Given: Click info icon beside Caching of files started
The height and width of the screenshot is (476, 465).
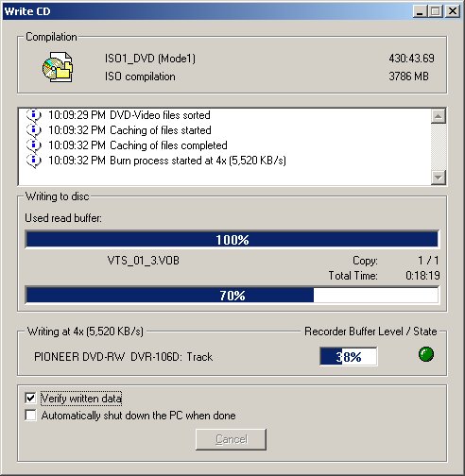Looking at the screenshot, I should click(x=34, y=130).
